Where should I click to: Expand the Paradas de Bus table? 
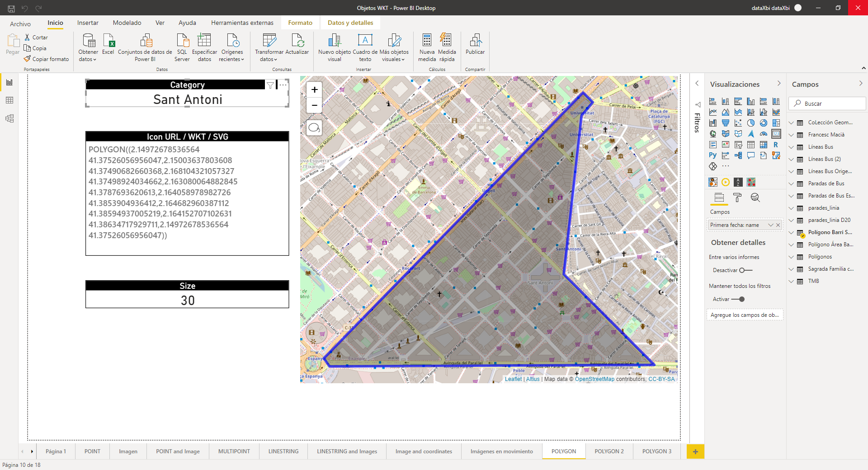tap(791, 183)
